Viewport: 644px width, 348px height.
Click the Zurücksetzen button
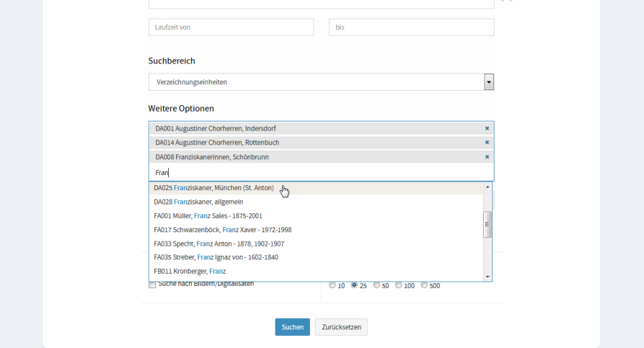pos(341,327)
